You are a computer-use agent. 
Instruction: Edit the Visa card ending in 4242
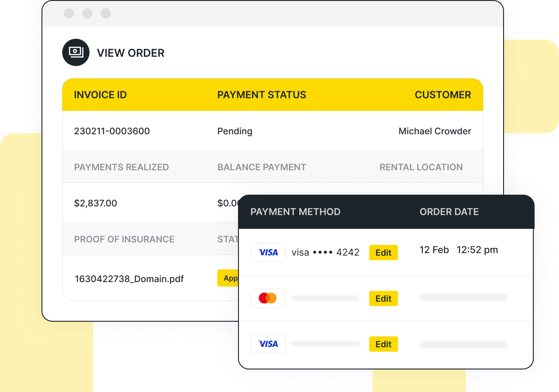383,252
